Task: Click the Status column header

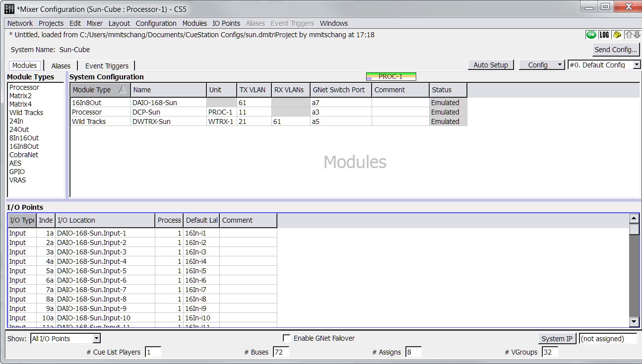Action: [x=448, y=90]
